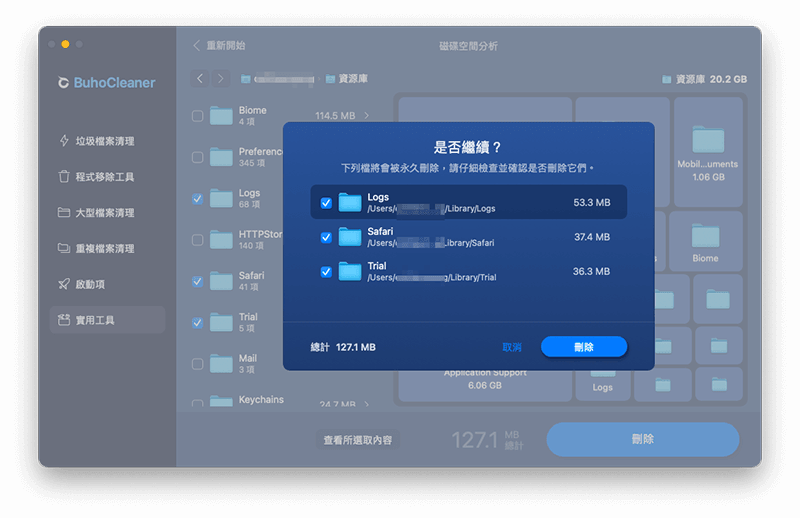The image size is (800, 518).
Task: Uncheck Trial in the confirmation dialog
Action: [326, 272]
